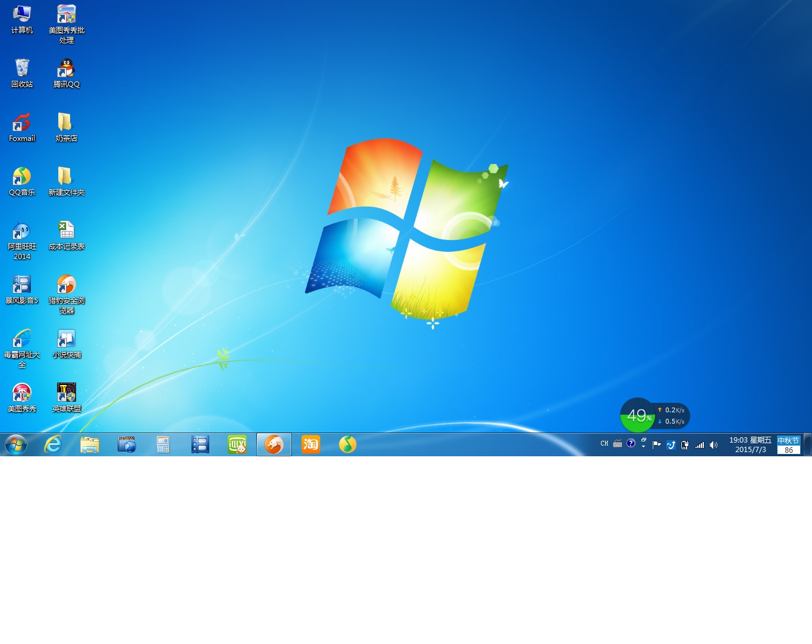
Task: Open the 奶茶店 folder
Action: (x=67, y=127)
